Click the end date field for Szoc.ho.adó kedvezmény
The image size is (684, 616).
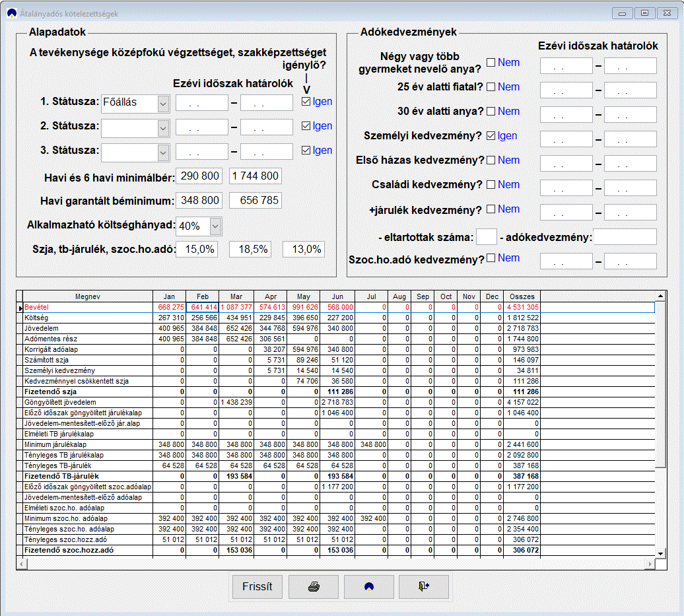[x=631, y=261]
